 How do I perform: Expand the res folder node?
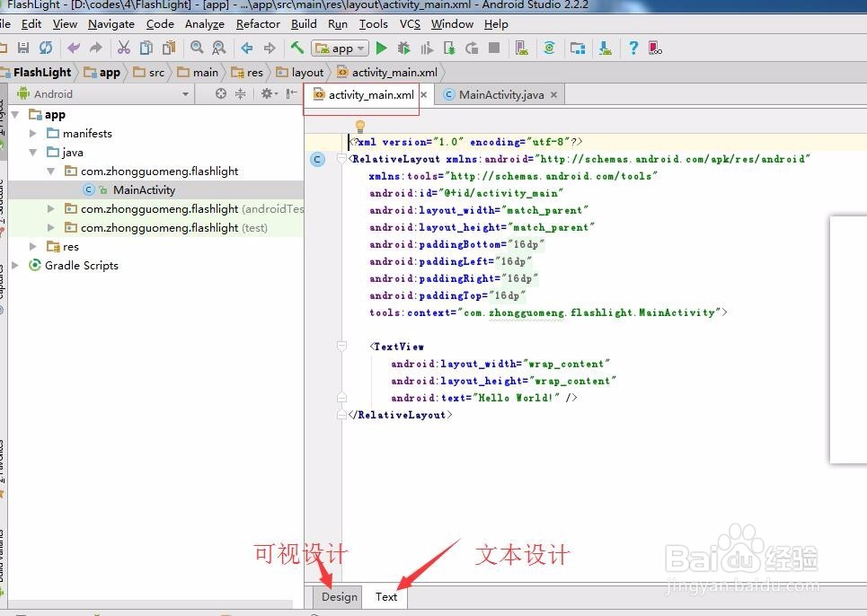point(32,246)
